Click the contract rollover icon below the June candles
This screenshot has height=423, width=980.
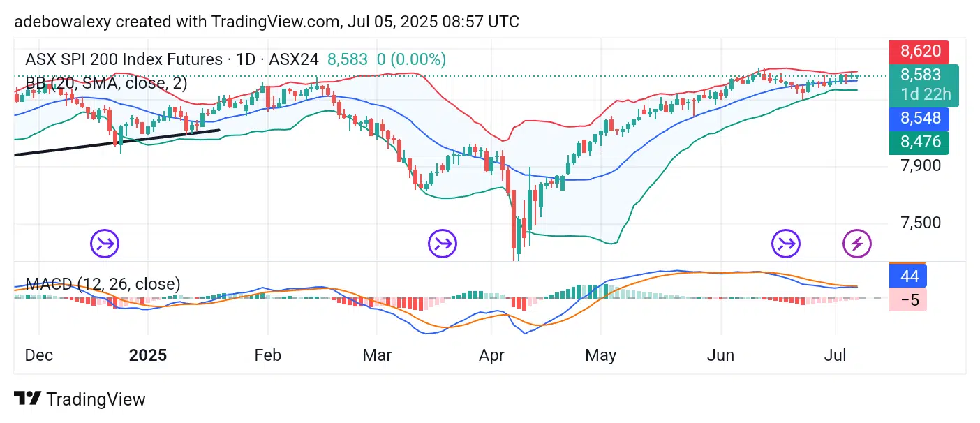tap(786, 244)
